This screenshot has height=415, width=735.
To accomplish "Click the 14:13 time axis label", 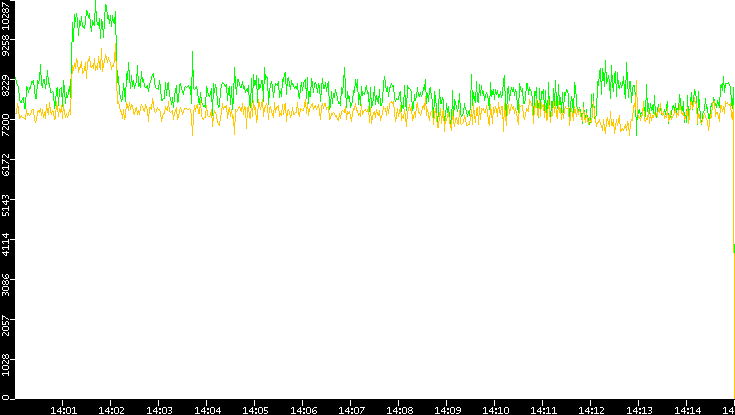I will (639, 410).
